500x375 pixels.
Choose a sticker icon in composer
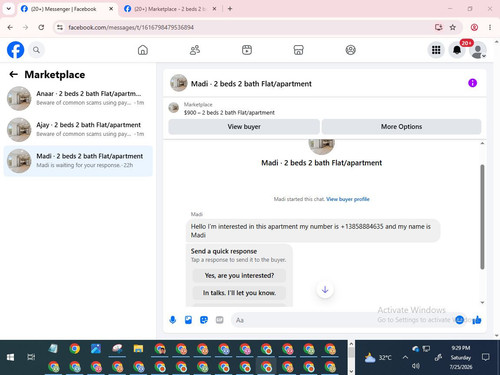point(204,320)
